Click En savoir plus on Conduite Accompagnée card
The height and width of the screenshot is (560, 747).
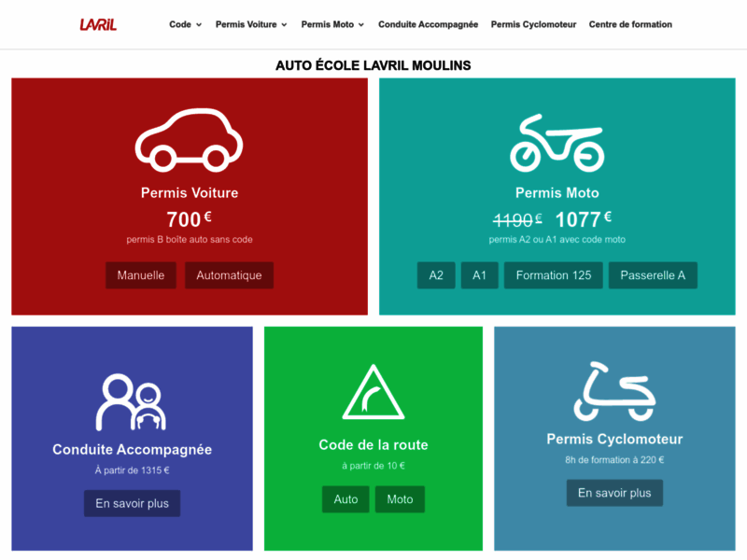point(132,503)
